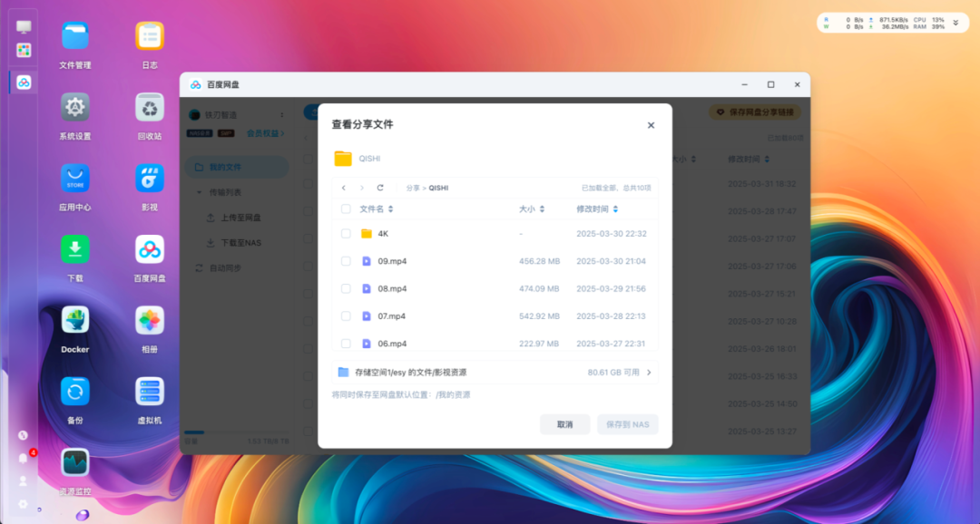Screen dimensions: 980x524
Task: Go back in the share dialog
Action: coord(344,188)
